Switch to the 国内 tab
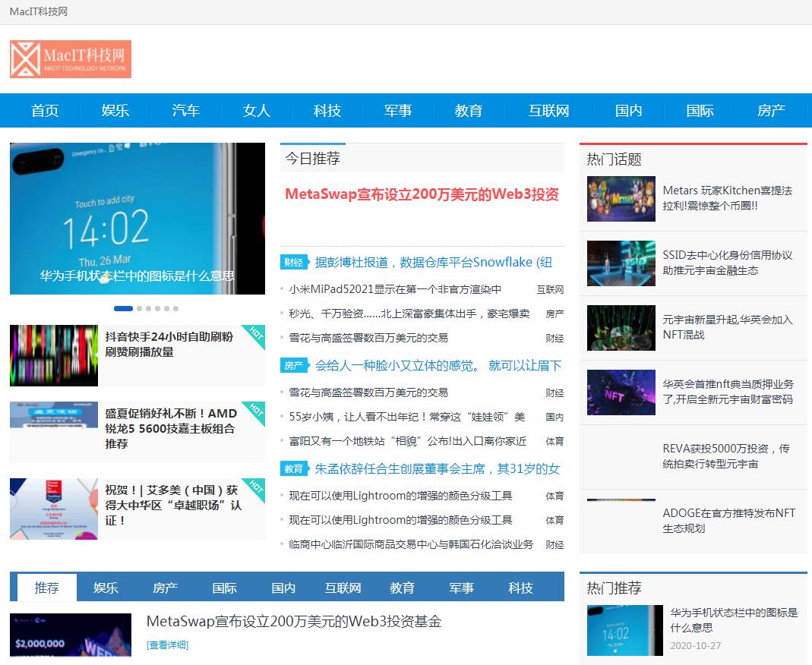The image size is (812, 665). [283, 588]
